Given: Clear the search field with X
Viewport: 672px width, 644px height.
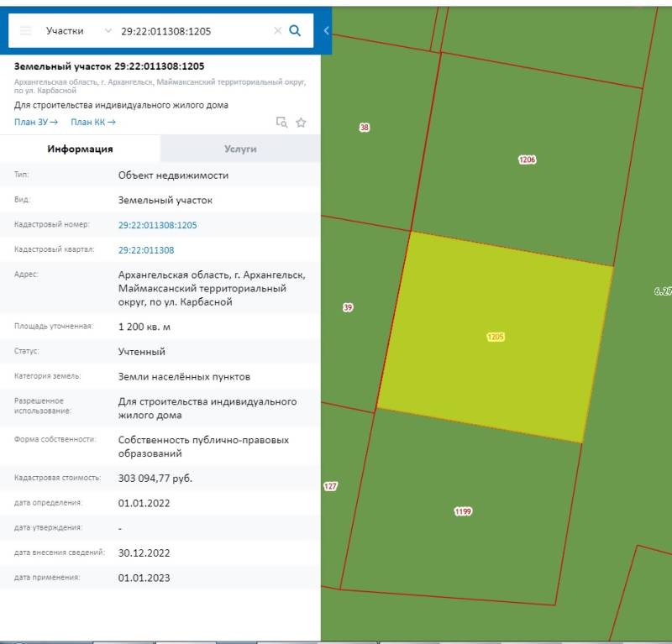Looking at the screenshot, I should pyautogui.click(x=277, y=30).
